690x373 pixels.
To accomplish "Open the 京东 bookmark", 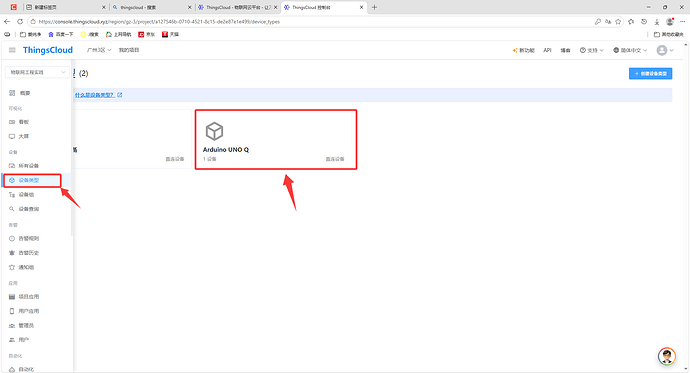I will [147, 34].
